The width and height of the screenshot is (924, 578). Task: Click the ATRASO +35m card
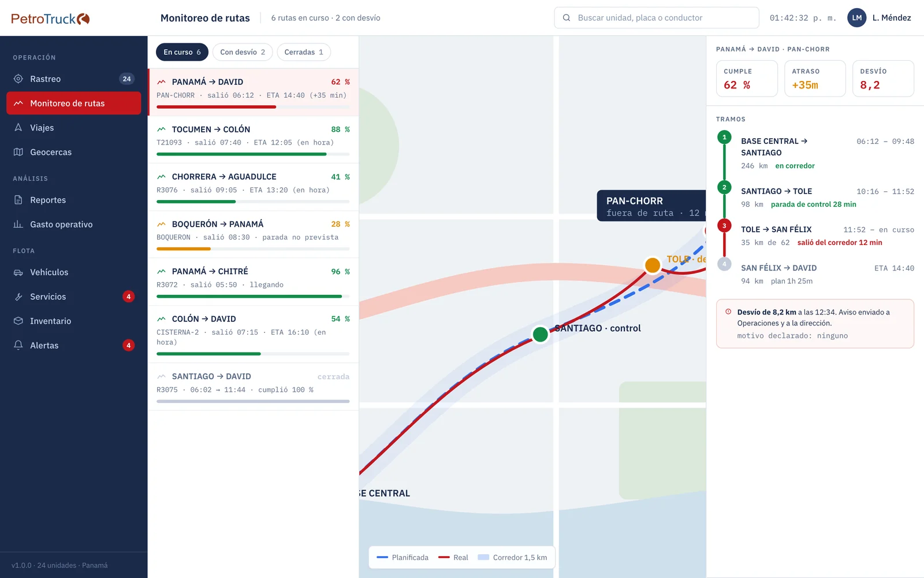coord(815,79)
